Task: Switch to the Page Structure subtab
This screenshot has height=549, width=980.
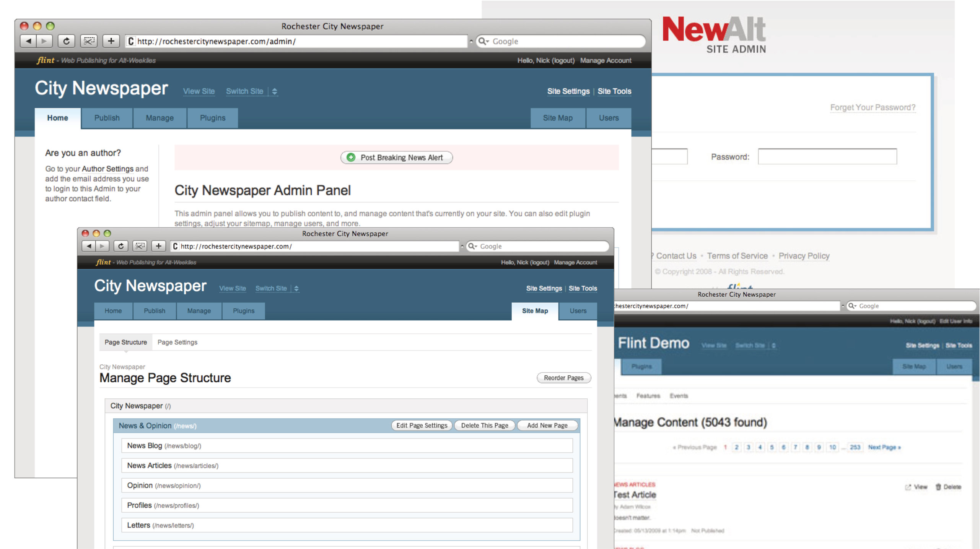Action: pos(126,342)
